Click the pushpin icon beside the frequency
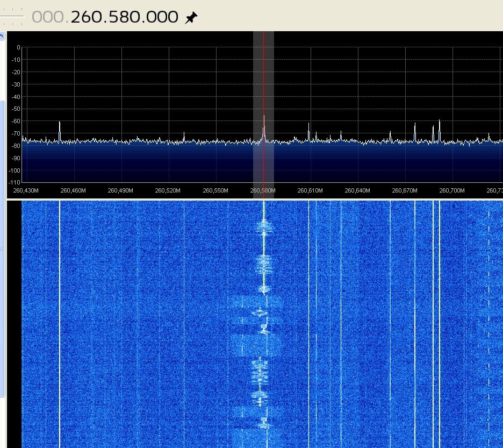Viewport: 503px width, 448px height. point(191,17)
